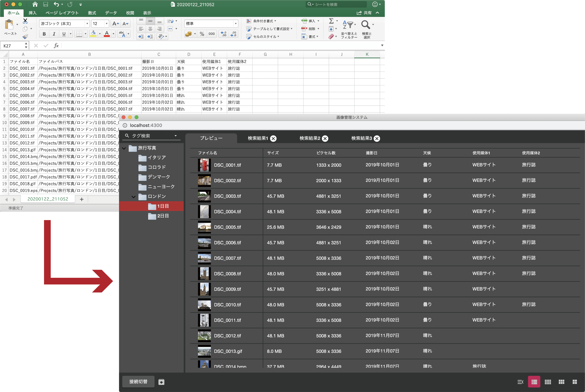This screenshot has height=392, width=585.
Task: Click the undo arrow in Excel
Action: [x=56, y=4]
